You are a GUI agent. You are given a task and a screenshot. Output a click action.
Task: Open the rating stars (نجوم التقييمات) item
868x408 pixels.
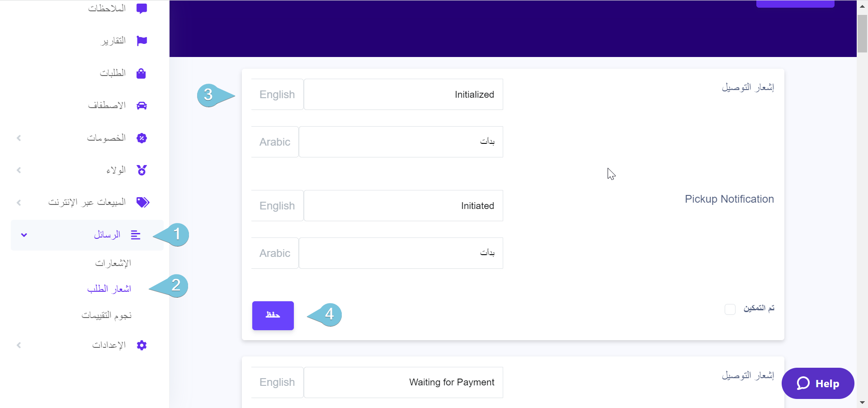click(x=107, y=315)
